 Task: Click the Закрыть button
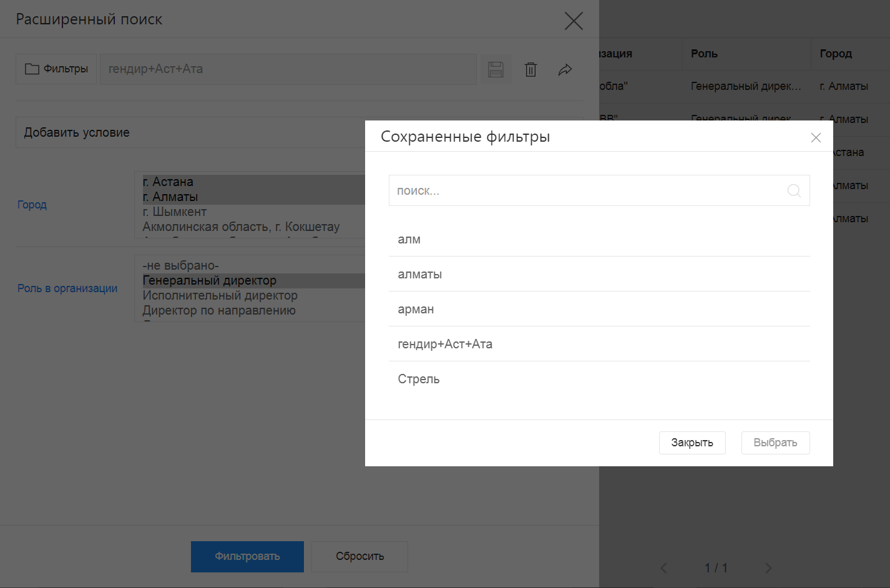(x=692, y=443)
